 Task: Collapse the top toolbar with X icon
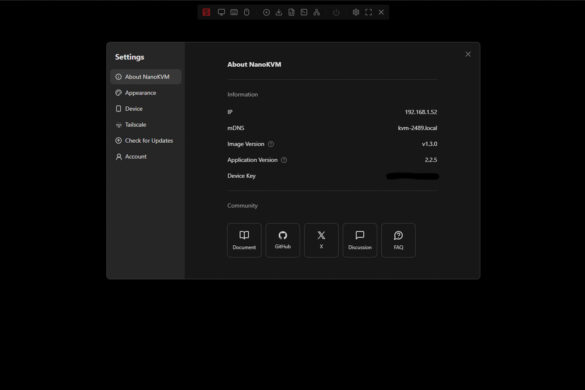381,12
